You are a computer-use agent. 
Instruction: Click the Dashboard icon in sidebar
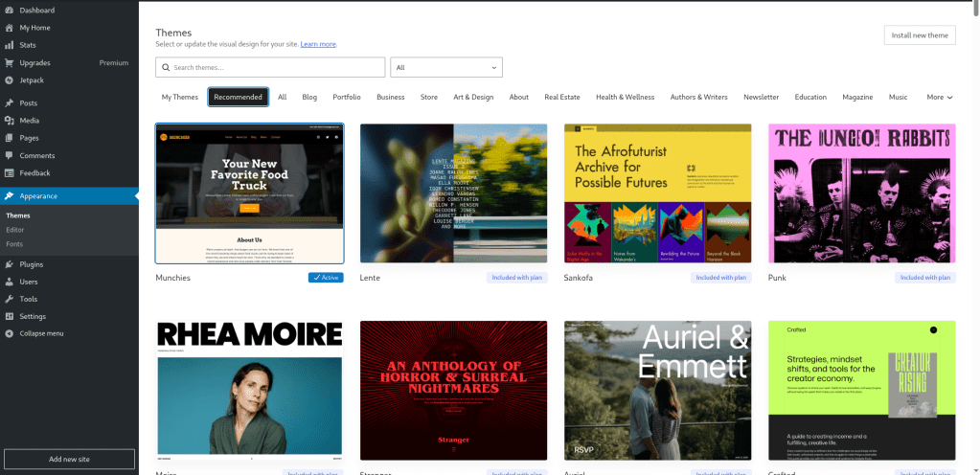coord(9,10)
